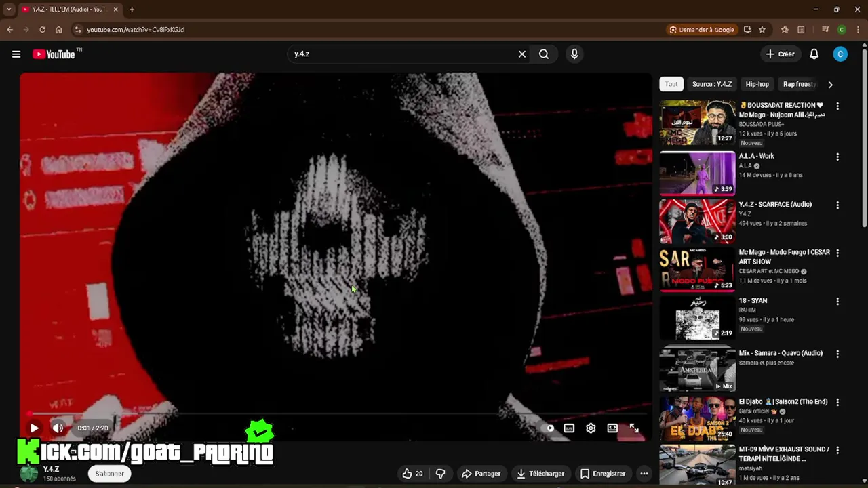The width and height of the screenshot is (868, 488).
Task: Click the Créer button
Action: click(x=780, y=54)
